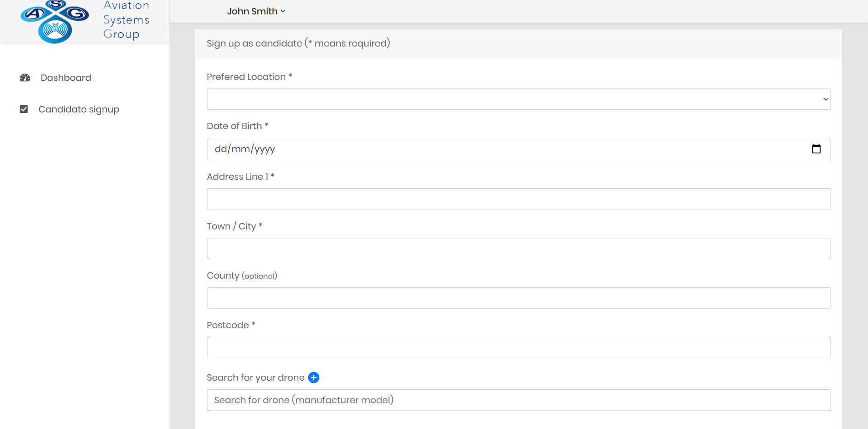This screenshot has width=868, height=429.
Task: Expand the Prefered Location dropdown
Action: [519, 99]
